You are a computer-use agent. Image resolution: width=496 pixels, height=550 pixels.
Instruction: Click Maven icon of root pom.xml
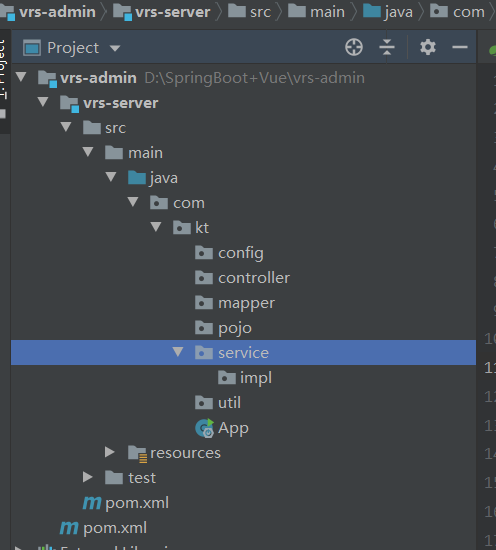click(x=69, y=528)
